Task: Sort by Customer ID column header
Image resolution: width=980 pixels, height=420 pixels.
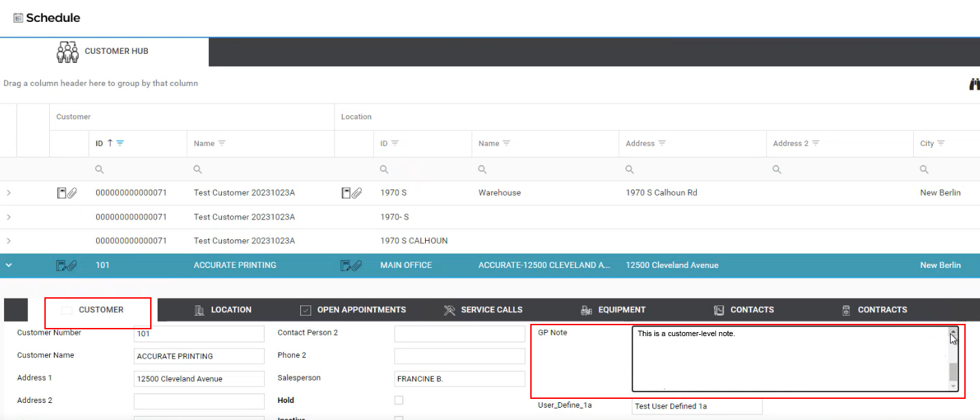Action: pyautogui.click(x=100, y=144)
